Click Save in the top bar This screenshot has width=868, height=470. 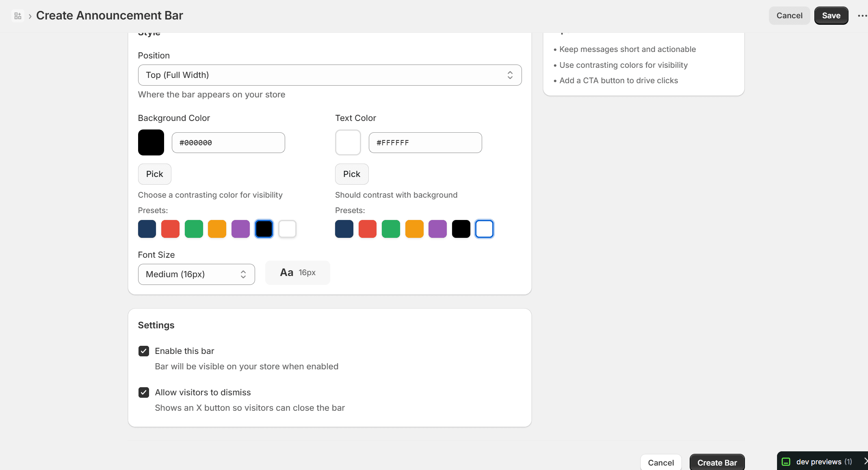[x=831, y=15]
